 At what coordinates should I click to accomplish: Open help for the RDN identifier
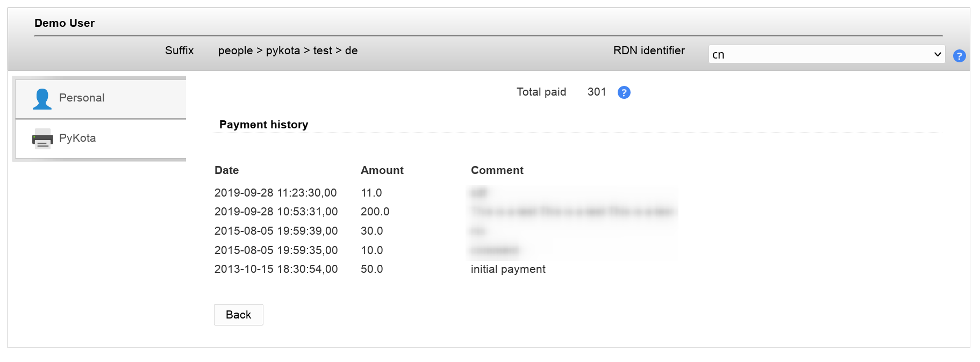click(x=959, y=56)
